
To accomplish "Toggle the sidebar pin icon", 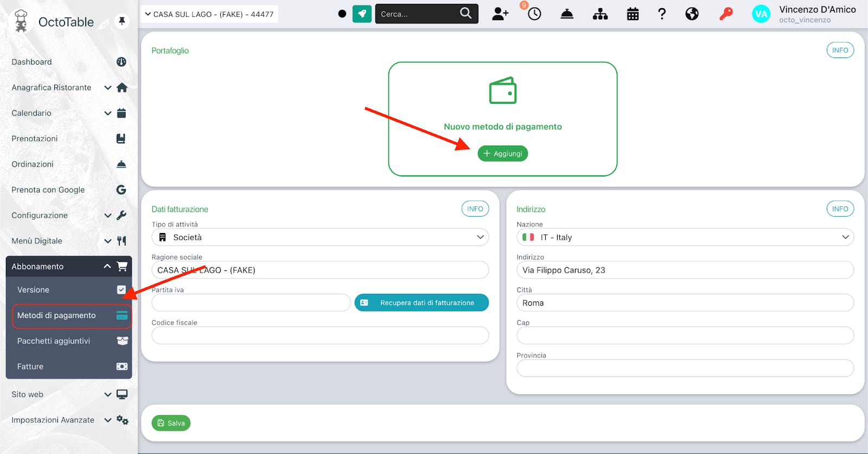I will 122,21.
